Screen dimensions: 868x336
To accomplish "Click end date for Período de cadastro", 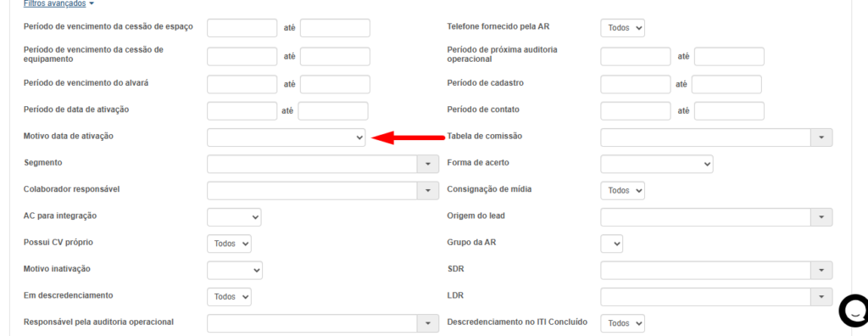I will click(726, 84).
